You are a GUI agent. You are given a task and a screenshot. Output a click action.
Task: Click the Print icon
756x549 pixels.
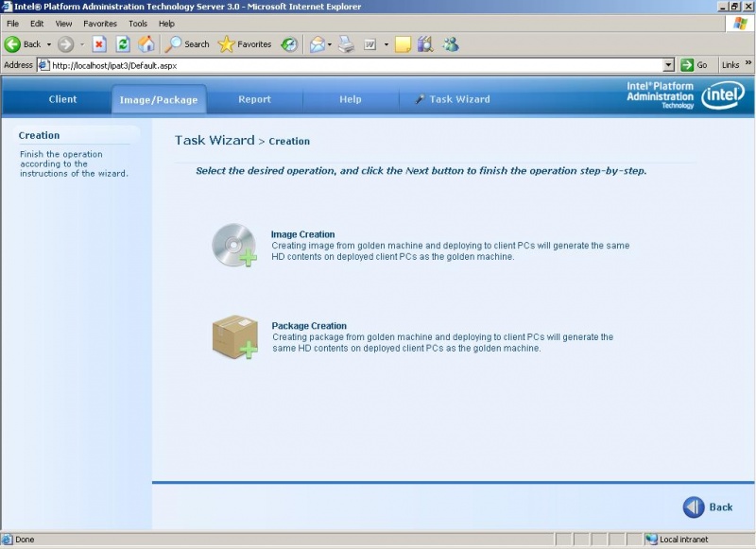tap(347, 44)
